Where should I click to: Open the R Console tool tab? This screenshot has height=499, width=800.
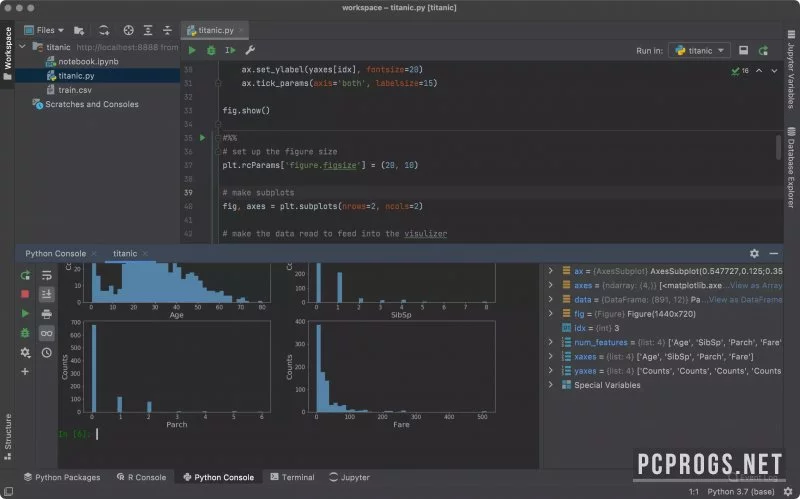[x=142, y=477]
